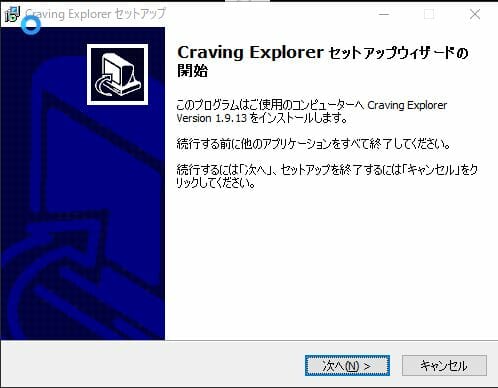Click the heading Craving Explorer セットアップウィザードの

(323, 53)
